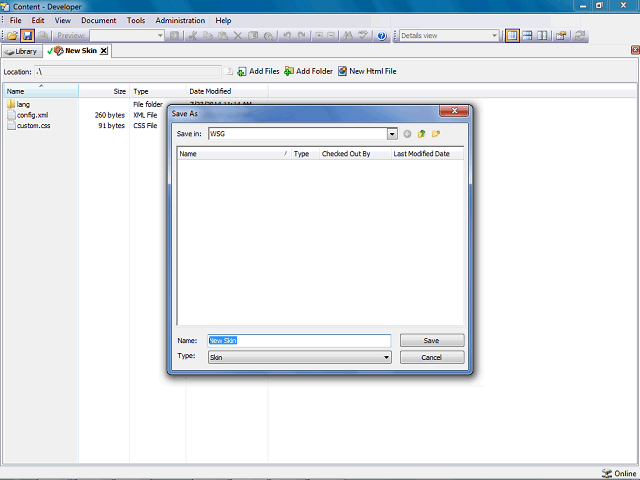Click the 91 bytes size cell

click(x=111, y=126)
